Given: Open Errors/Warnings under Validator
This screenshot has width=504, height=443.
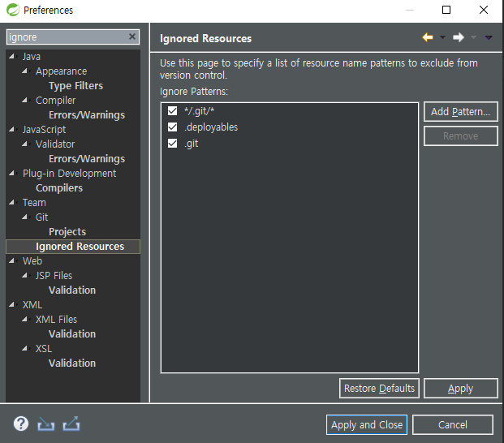Looking at the screenshot, I should (x=87, y=159).
